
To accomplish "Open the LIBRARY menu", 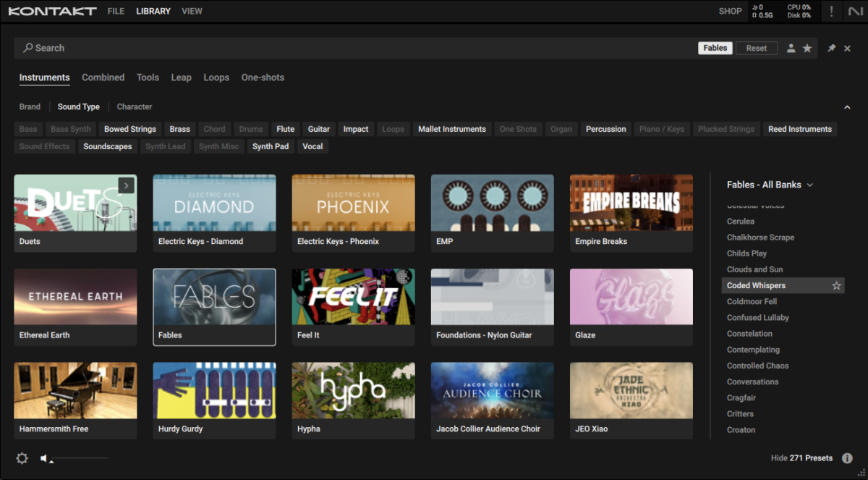I will pos(153,11).
